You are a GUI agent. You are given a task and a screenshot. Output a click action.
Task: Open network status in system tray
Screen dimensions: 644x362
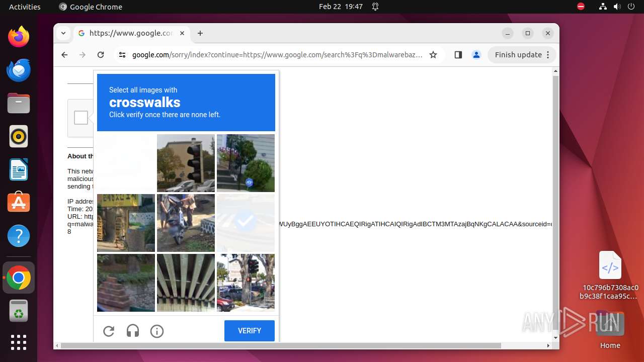pos(603,7)
